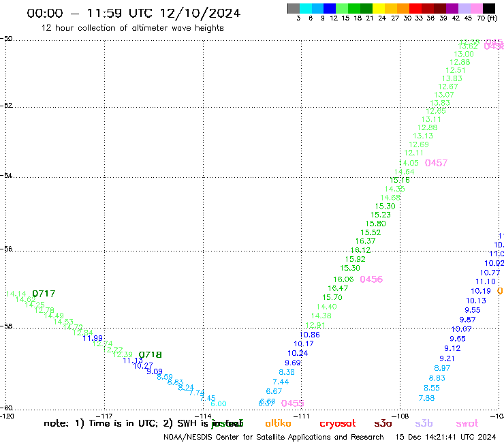Click the wave height value 8.97
The width and height of the screenshot is (504, 443).
tap(442, 368)
